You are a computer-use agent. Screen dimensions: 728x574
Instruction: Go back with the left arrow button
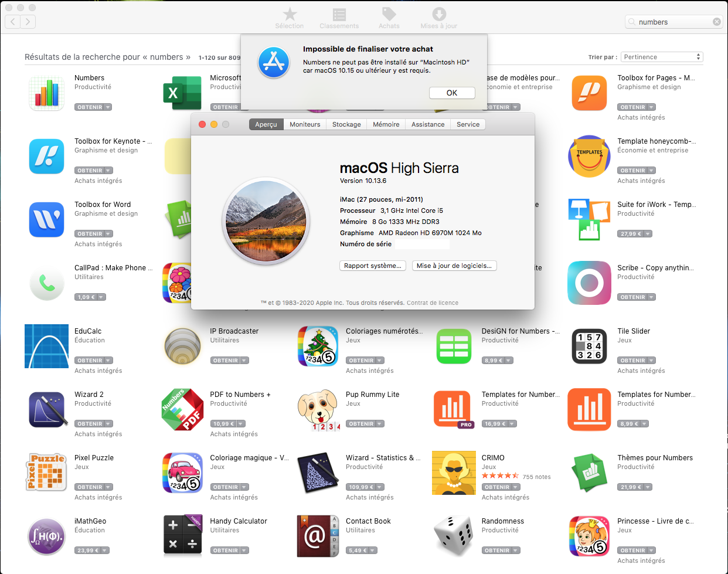[x=12, y=22]
